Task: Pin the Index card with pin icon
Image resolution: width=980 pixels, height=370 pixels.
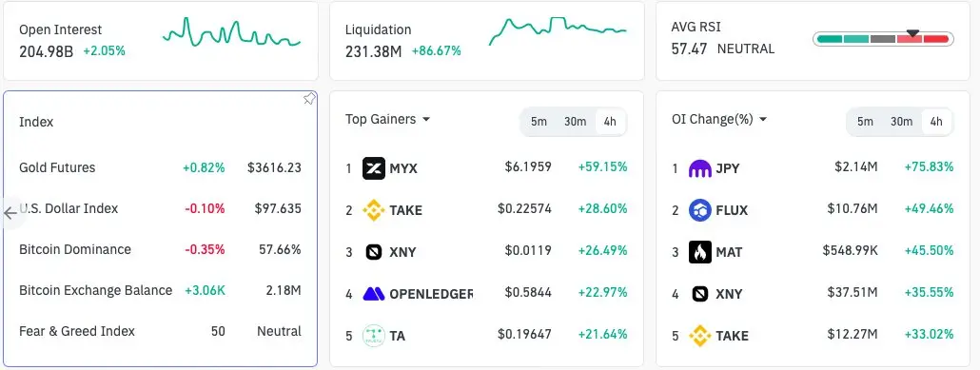Action: pyautogui.click(x=309, y=99)
